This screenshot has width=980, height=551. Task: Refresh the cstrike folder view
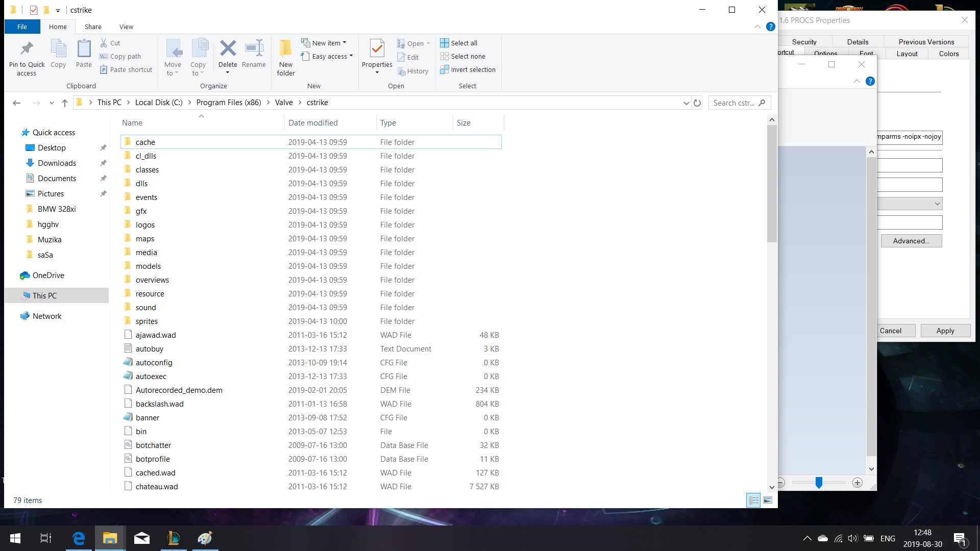[697, 103]
